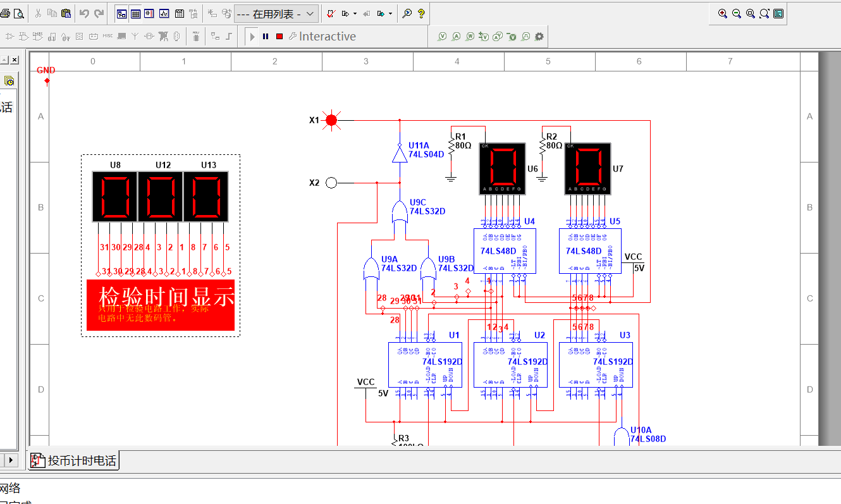Stop the simulation with red square button
The height and width of the screenshot is (504, 841).
point(280,36)
